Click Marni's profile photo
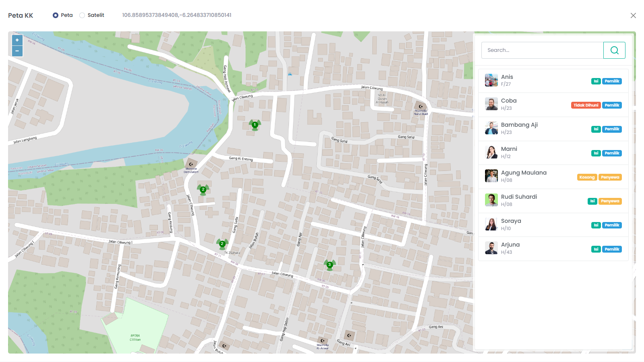 point(491,152)
